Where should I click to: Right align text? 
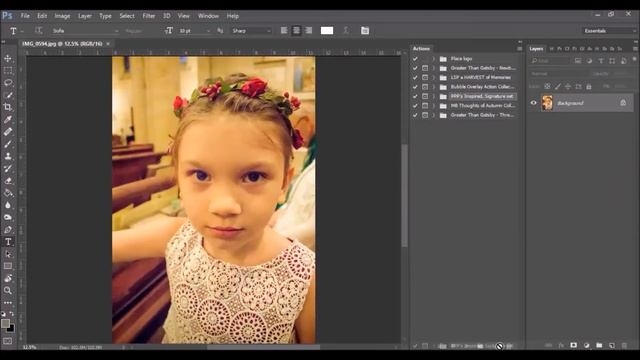pyautogui.click(x=309, y=31)
